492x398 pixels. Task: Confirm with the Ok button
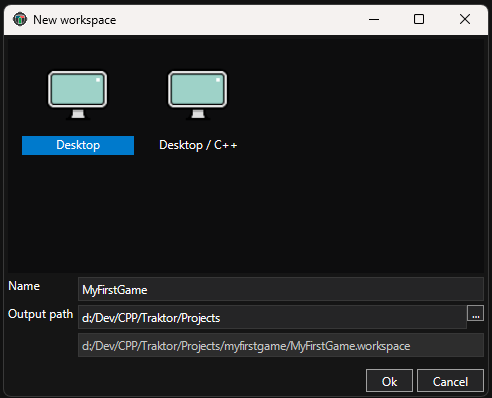[389, 381]
